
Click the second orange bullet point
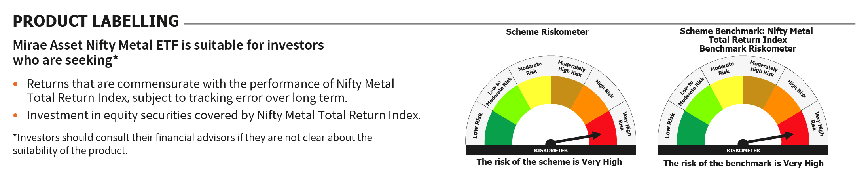coord(15,115)
